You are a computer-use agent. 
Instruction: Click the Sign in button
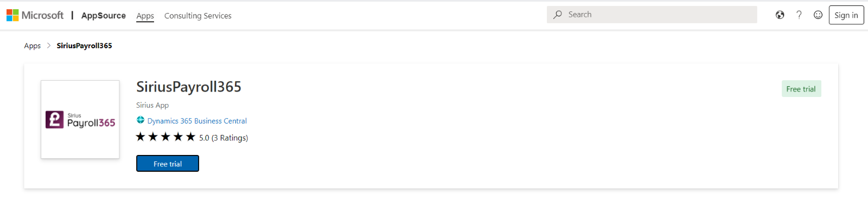click(x=846, y=15)
